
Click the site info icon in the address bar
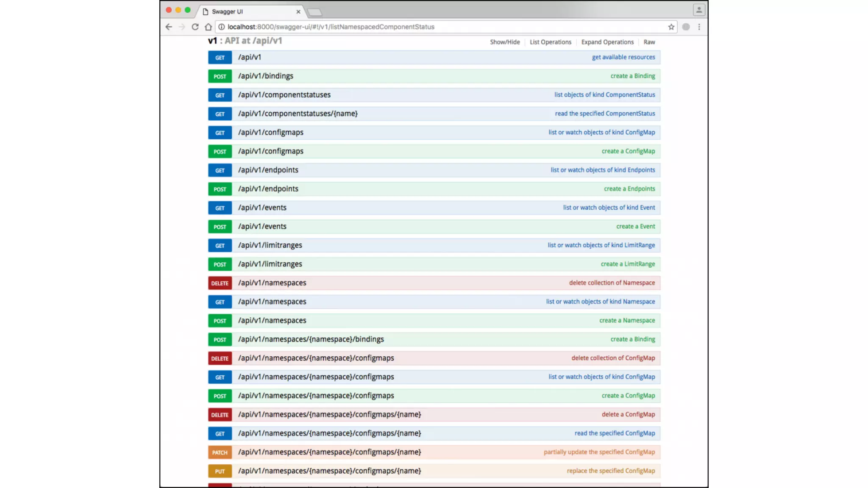tap(221, 27)
